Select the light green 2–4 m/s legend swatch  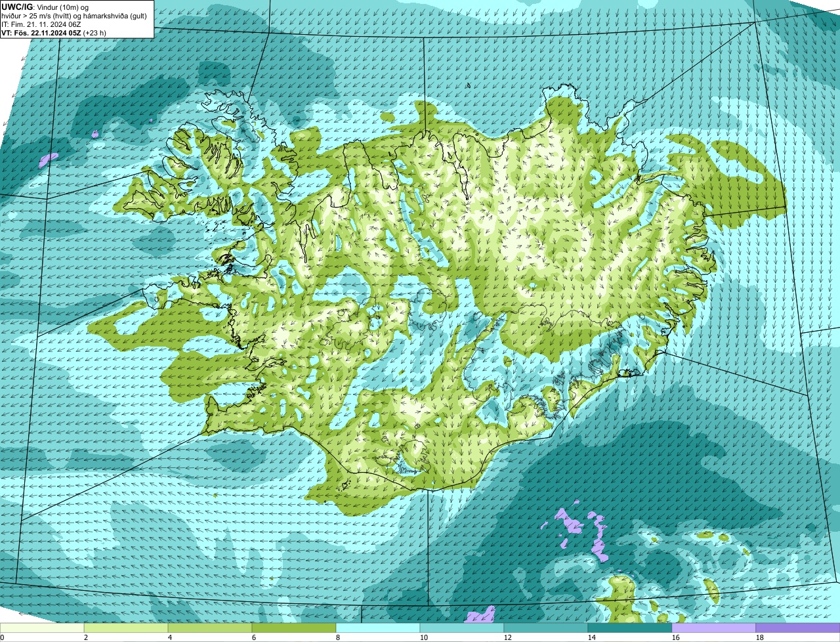tap(126, 628)
